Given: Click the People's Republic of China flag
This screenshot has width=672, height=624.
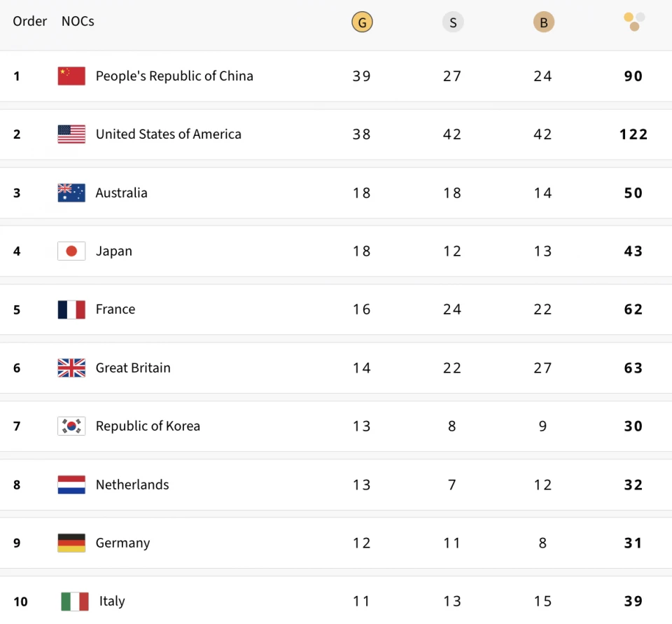Looking at the screenshot, I should (71, 76).
